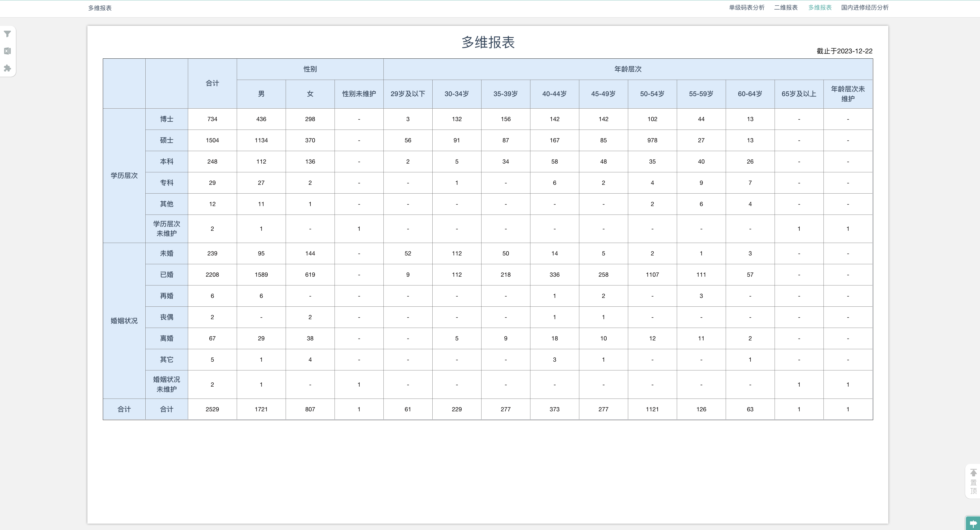Image resolution: width=980 pixels, height=530 pixels.
Task: Click the large 多维报表 report title
Action: click(488, 42)
